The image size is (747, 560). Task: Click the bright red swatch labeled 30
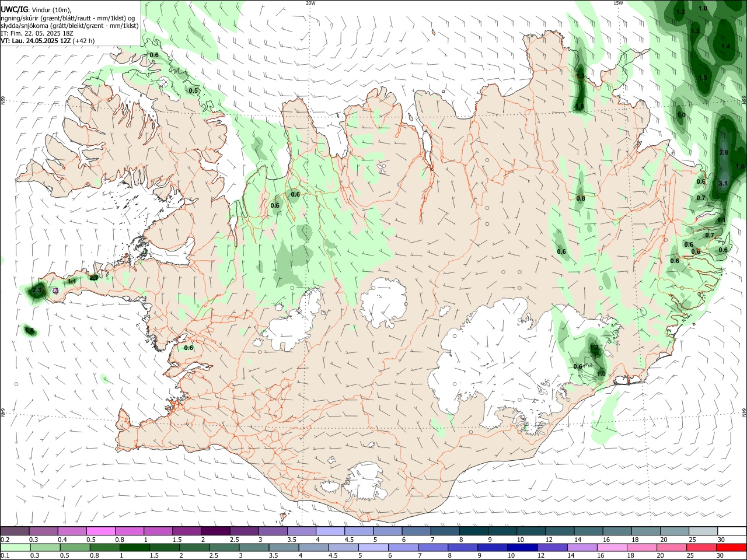[731, 547]
